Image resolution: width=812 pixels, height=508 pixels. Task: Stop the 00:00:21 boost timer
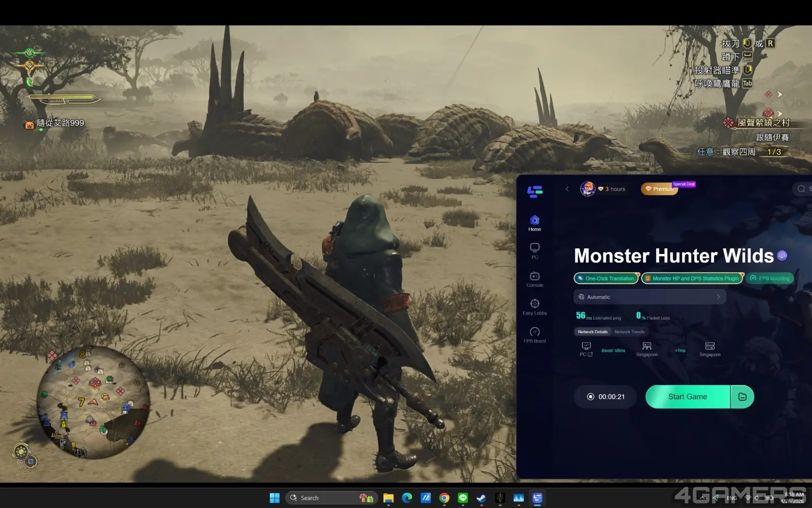(605, 397)
